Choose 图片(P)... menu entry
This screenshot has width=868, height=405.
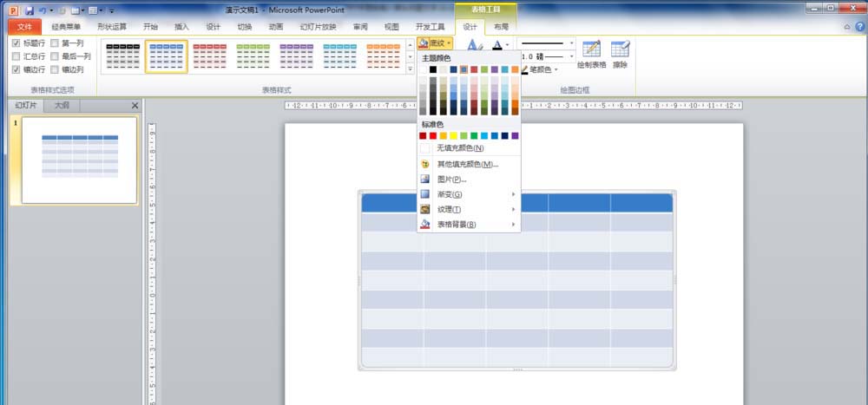[470, 180]
